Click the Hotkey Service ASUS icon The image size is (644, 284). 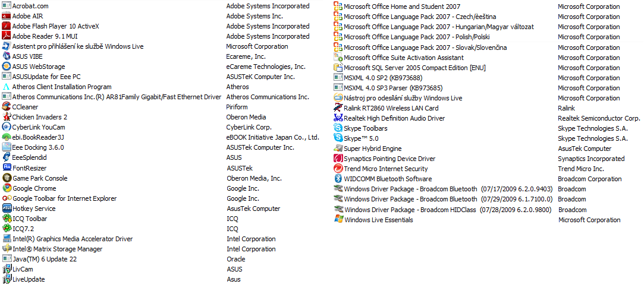tap(6, 209)
